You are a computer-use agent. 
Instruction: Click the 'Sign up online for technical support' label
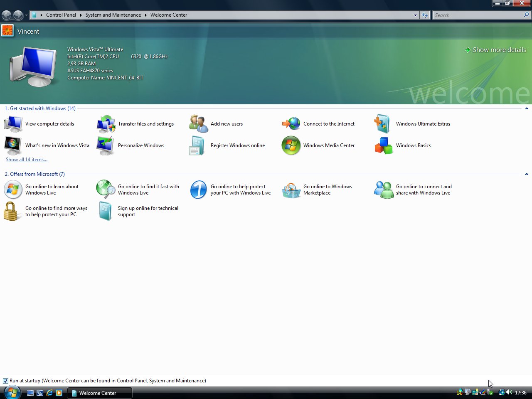pos(148,212)
